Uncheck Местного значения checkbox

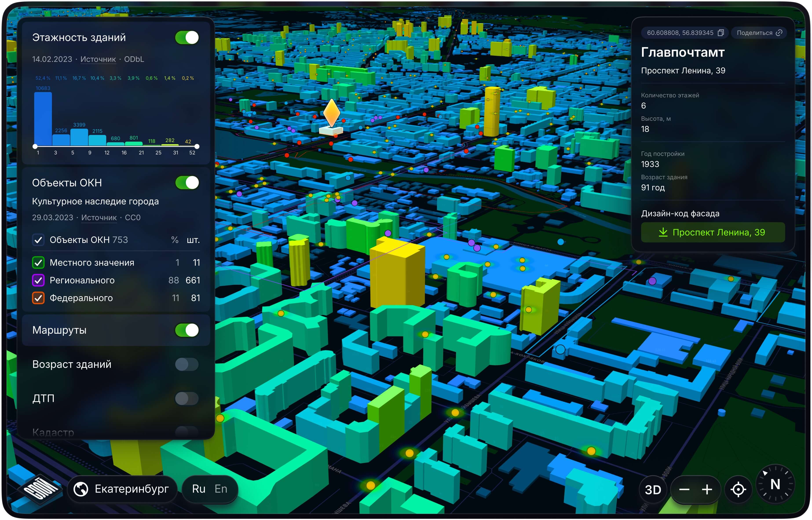click(x=38, y=262)
